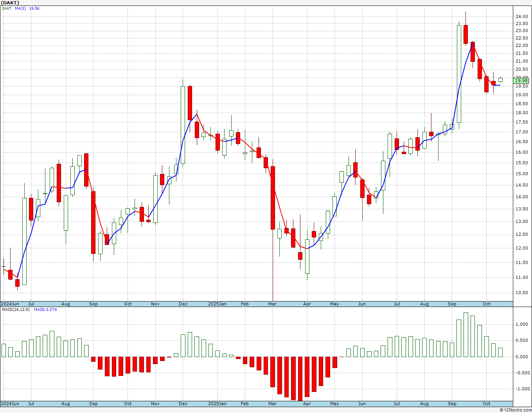This screenshot has height=413, width=532.
Task: Click the MACD:0.274 value label
Action: (x=45, y=309)
